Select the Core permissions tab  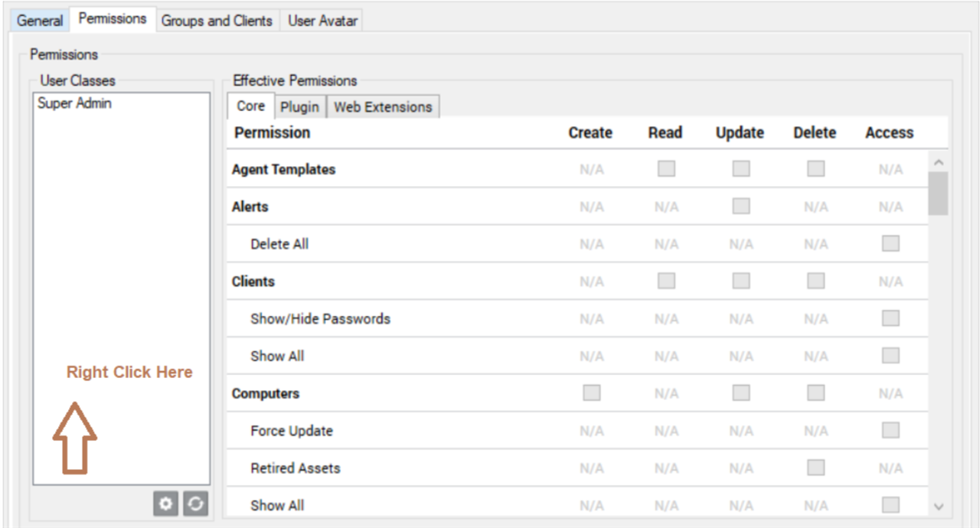(x=250, y=106)
